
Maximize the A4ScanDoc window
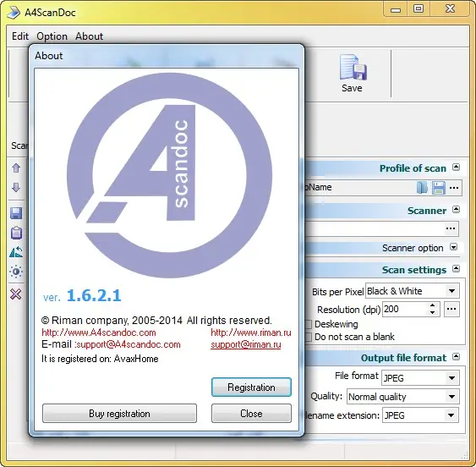pyautogui.click(x=419, y=9)
